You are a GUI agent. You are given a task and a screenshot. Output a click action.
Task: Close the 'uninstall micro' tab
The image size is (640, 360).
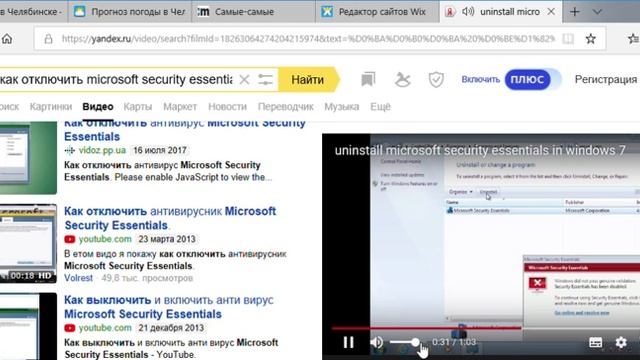(551, 12)
